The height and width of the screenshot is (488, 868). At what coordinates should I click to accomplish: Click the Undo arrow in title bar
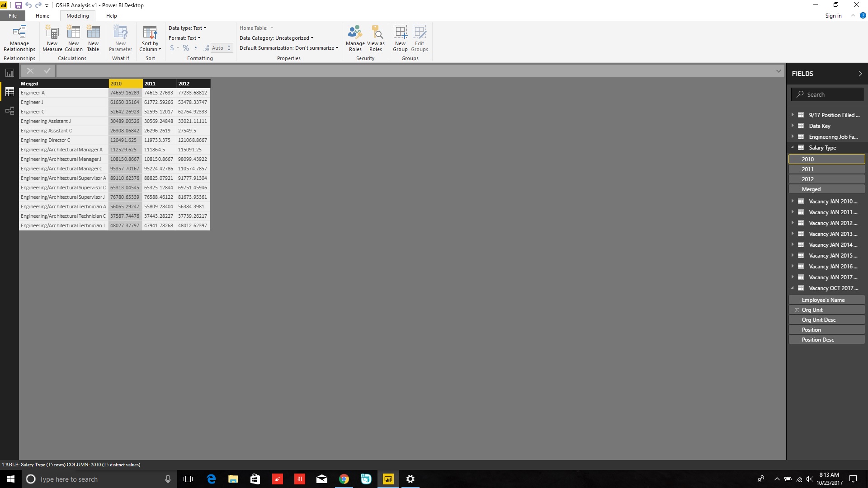pos(28,5)
